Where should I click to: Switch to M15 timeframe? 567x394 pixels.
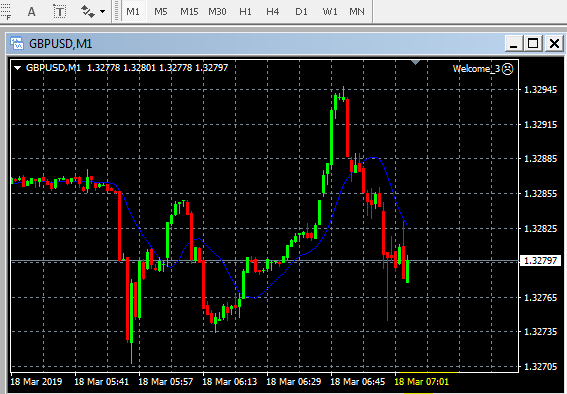[189, 12]
